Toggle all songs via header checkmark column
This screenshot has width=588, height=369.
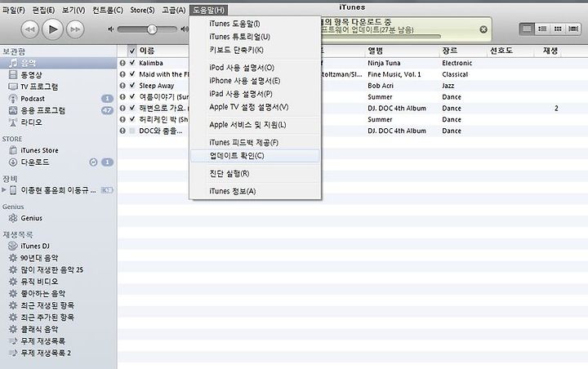point(132,51)
